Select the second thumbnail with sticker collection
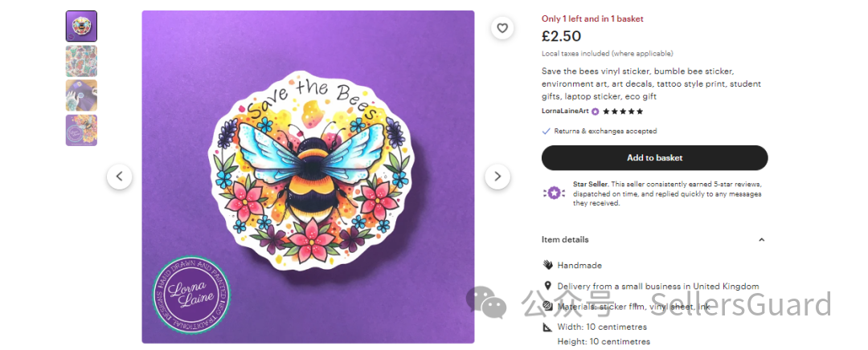 point(81,61)
